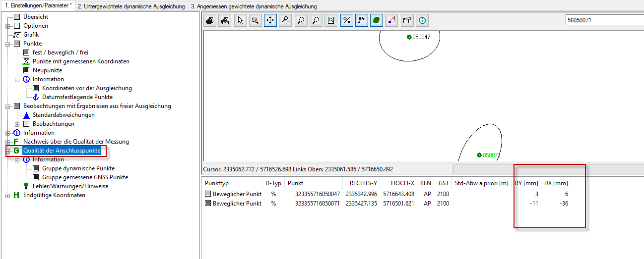The height and width of the screenshot is (259, 644).
Task: Toggle point number labels display
Action: [x=362, y=21]
